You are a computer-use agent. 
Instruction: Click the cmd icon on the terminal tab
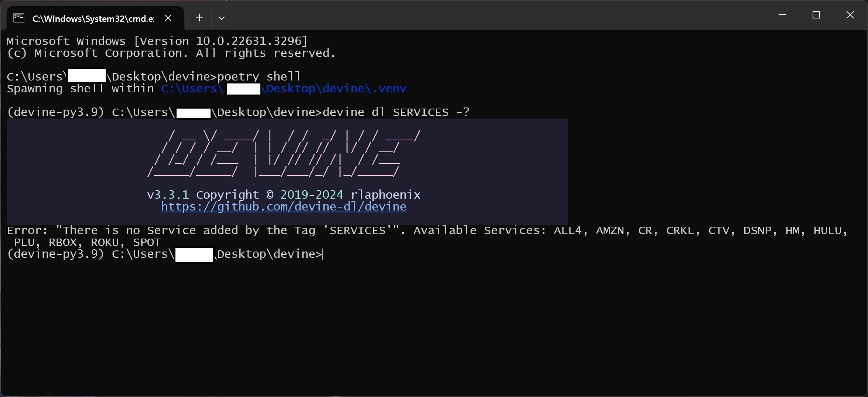pos(19,18)
